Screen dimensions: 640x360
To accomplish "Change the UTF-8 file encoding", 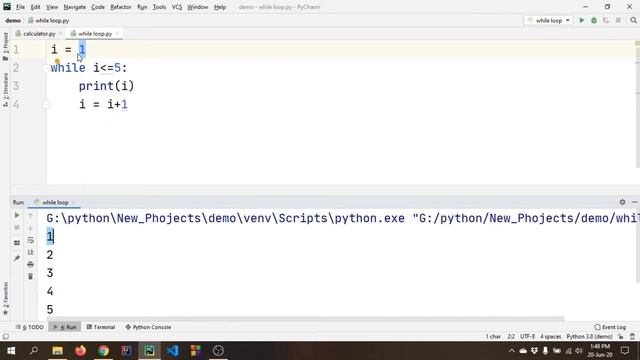I will pyautogui.click(x=527, y=337).
